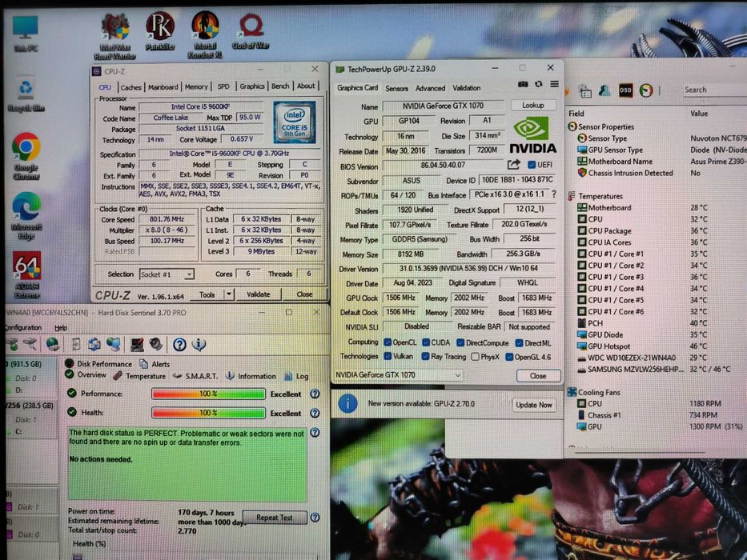Open the Socket #1 selection dropdown in CPU-Z

click(x=167, y=274)
